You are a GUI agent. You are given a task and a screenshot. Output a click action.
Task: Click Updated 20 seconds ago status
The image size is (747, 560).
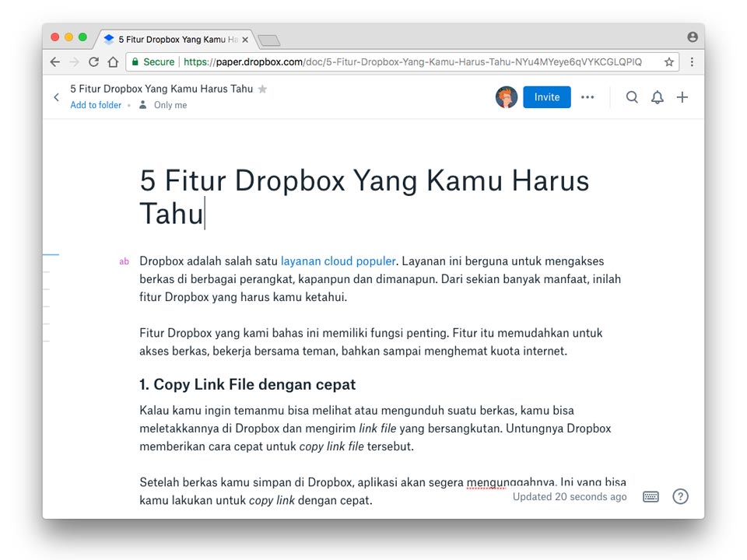tap(570, 497)
